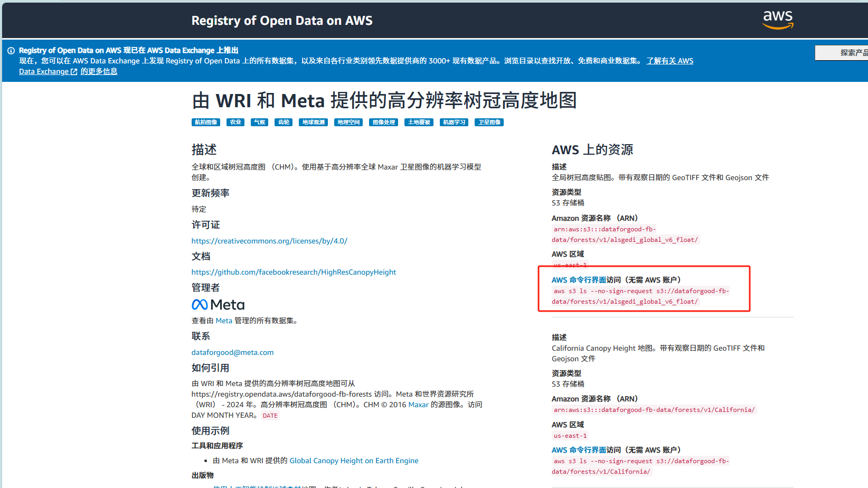Click the info icon in the blue banner
This screenshot has width=868, height=488.
click(x=11, y=51)
